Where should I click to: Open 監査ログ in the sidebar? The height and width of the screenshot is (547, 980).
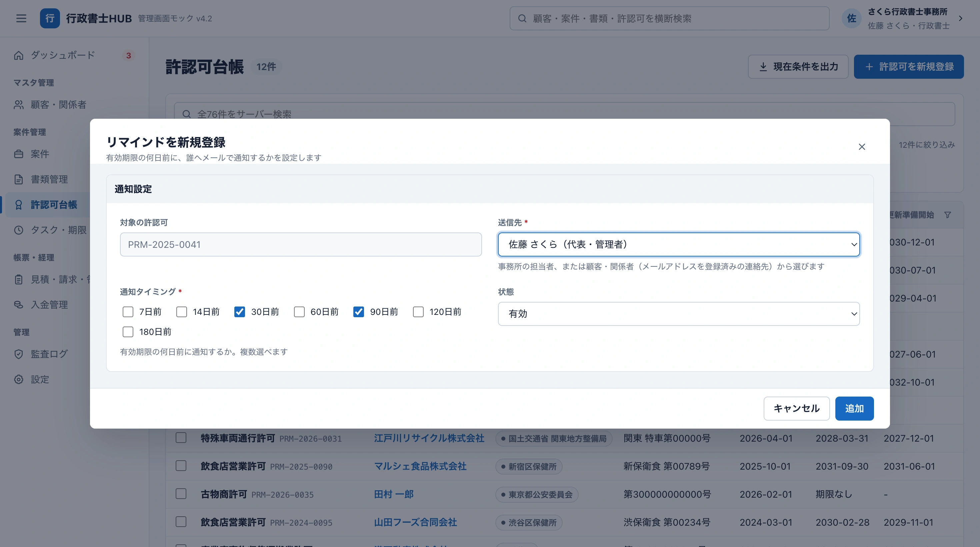click(x=48, y=354)
